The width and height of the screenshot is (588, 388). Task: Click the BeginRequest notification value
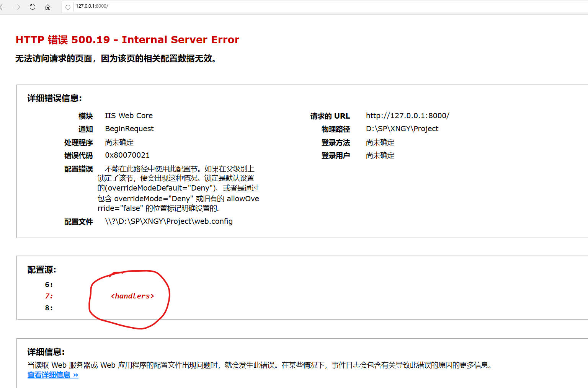pos(129,129)
